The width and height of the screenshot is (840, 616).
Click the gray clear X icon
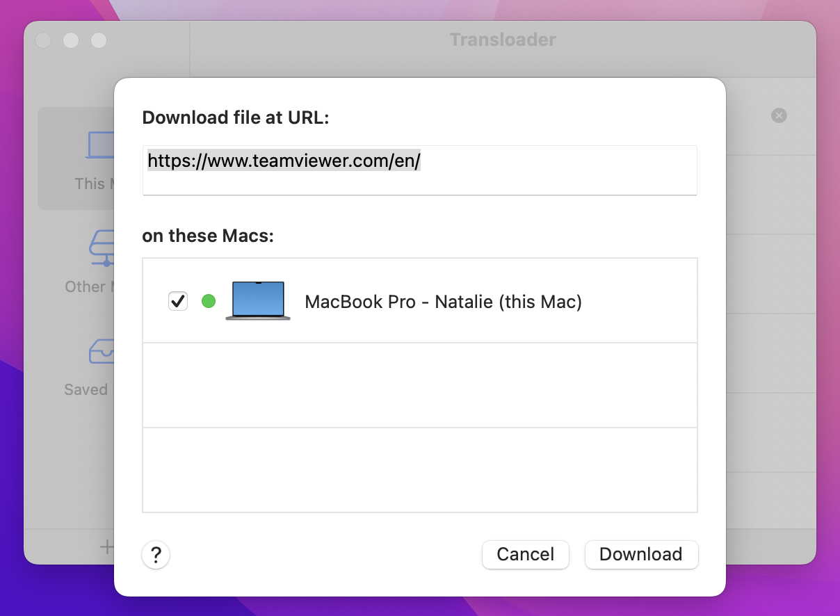click(x=779, y=115)
